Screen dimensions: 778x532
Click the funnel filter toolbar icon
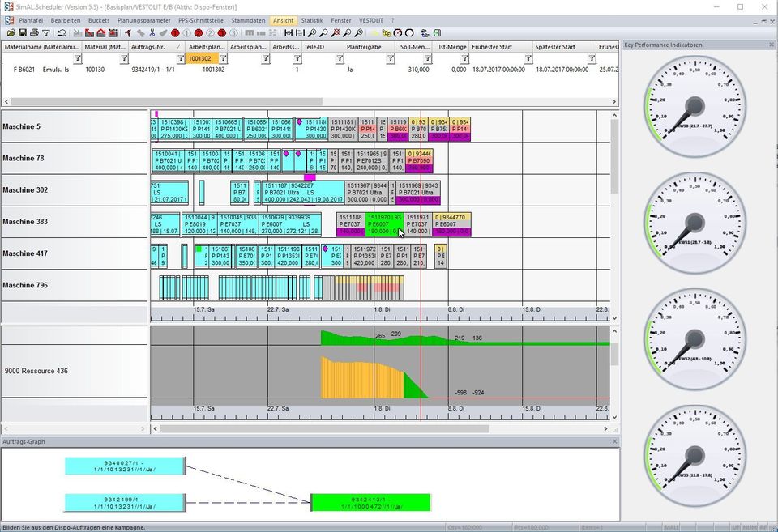46,33
